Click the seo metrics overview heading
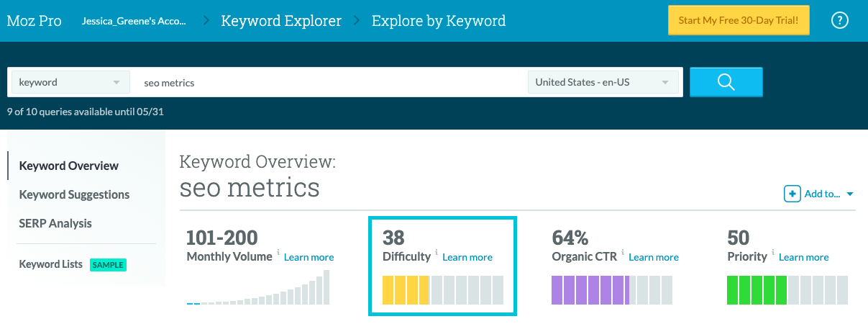Image resolution: width=868 pixels, height=324 pixels. pyautogui.click(x=250, y=187)
